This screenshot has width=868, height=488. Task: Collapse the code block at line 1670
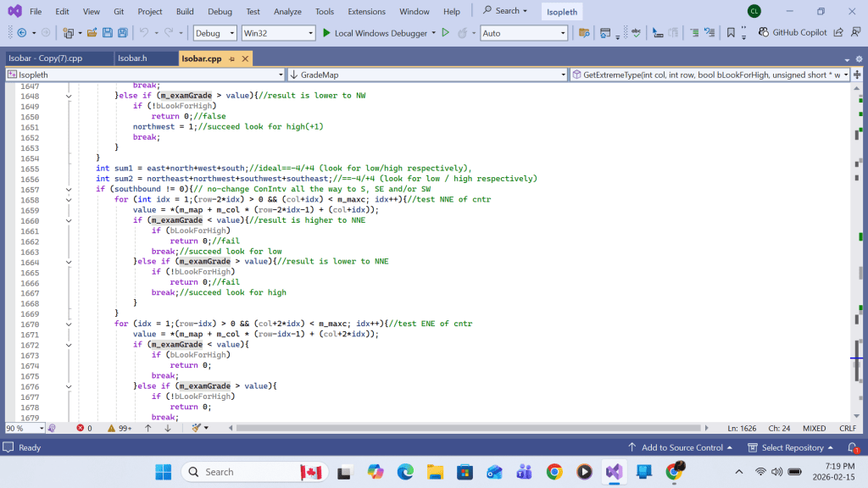click(69, 324)
